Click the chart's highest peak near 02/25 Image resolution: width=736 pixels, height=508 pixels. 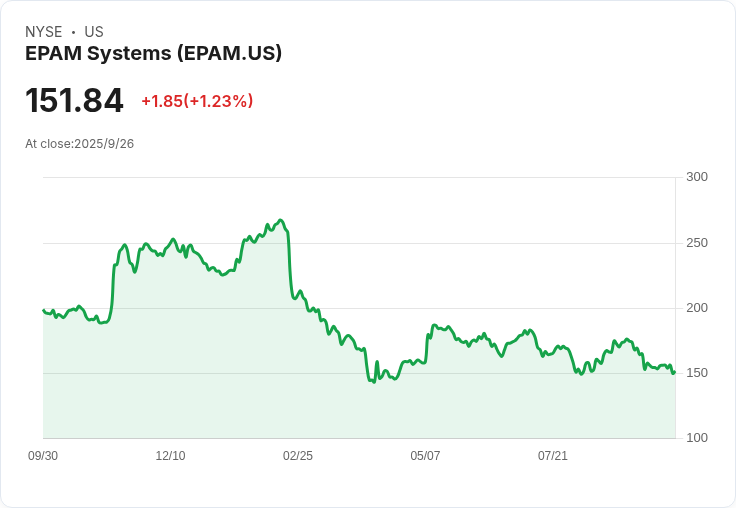280,220
